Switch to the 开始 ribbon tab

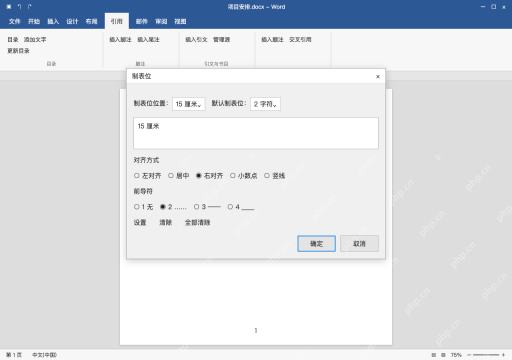34,21
